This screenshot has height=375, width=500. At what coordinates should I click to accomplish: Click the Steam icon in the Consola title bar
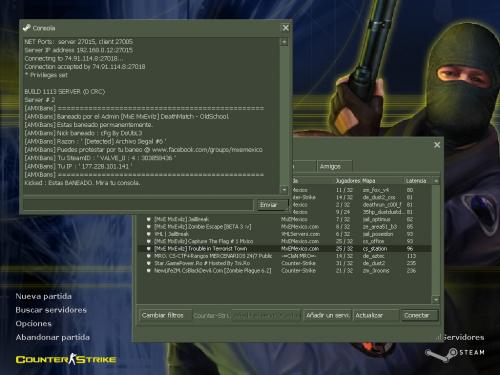click(x=27, y=28)
